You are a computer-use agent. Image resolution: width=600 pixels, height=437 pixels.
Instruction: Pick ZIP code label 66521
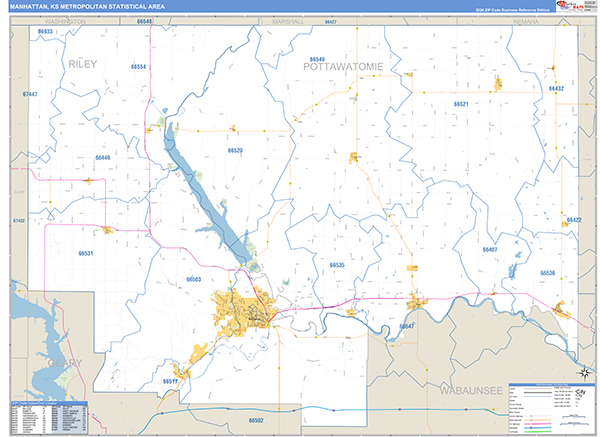pos(461,104)
